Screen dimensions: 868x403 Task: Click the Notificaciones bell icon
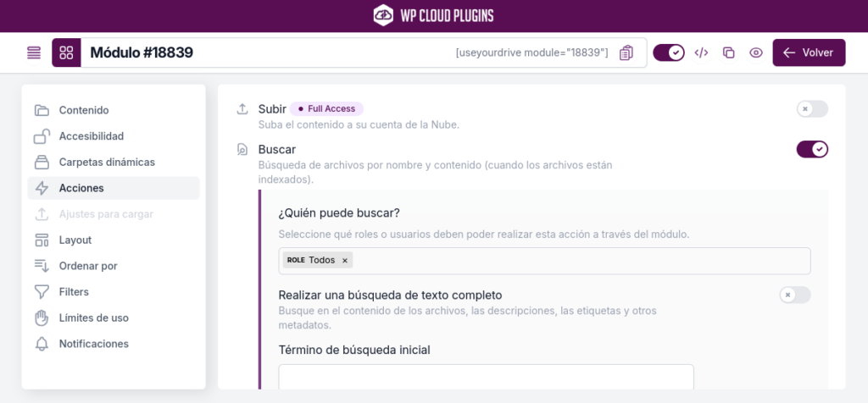(x=42, y=344)
